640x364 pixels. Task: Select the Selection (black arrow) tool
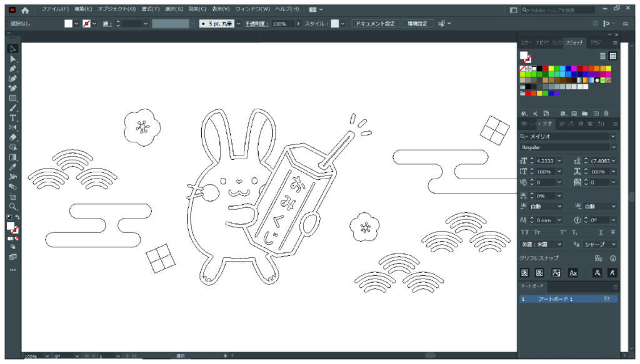12,49
